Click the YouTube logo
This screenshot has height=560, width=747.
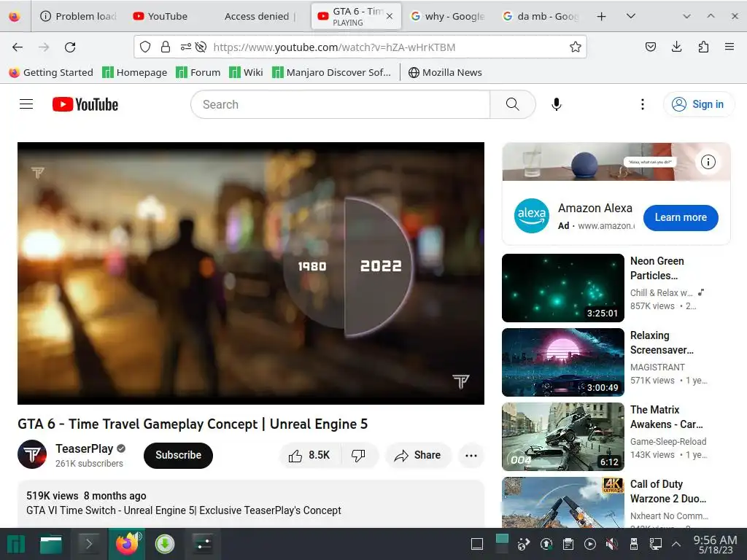pos(85,104)
